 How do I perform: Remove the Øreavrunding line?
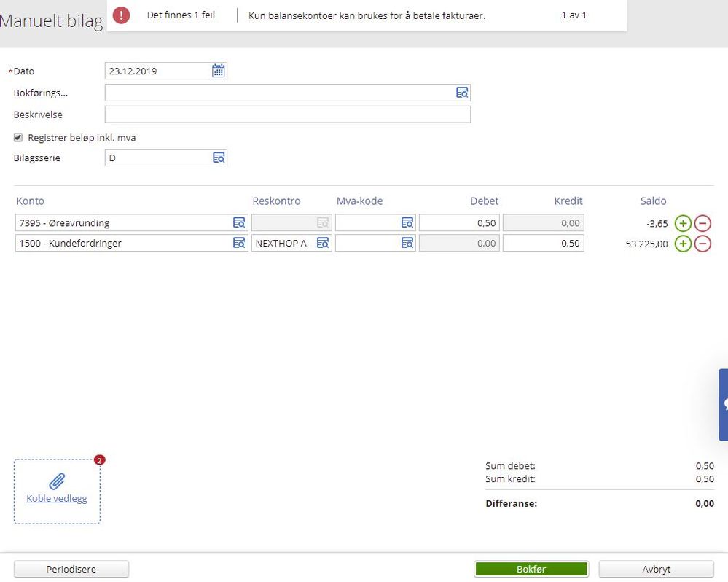[x=702, y=223]
